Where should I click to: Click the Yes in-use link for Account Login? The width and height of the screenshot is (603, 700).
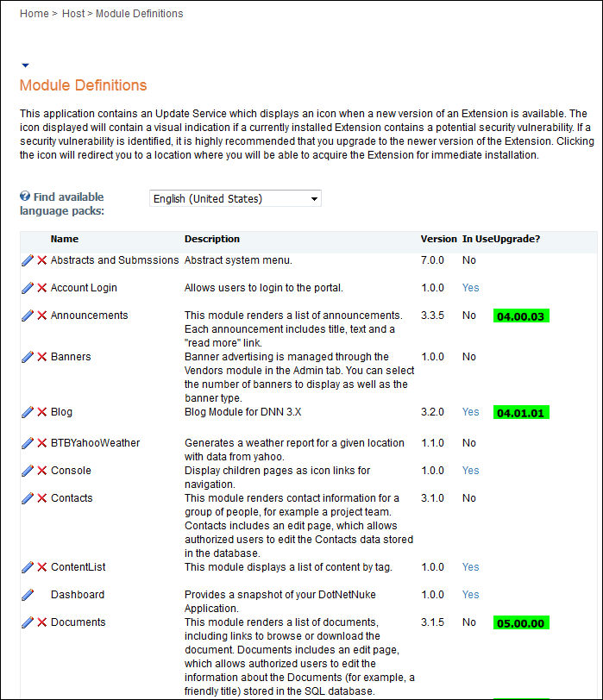pyautogui.click(x=470, y=288)
